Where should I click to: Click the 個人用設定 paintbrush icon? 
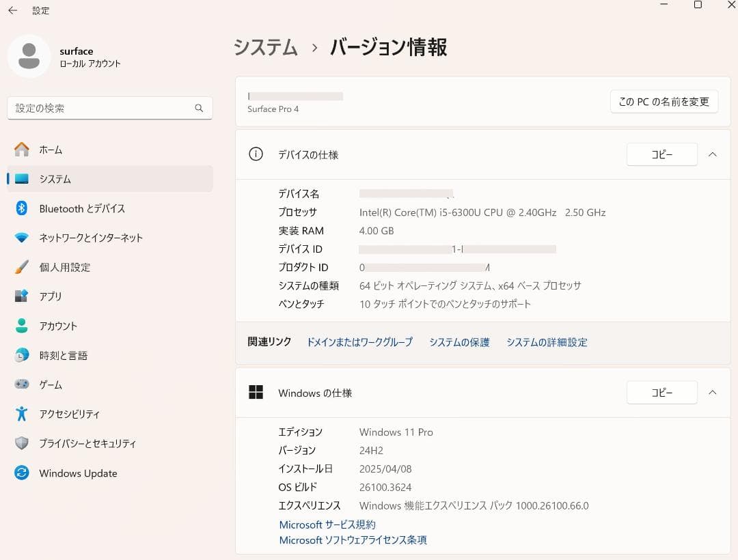(x=22, y=267)
